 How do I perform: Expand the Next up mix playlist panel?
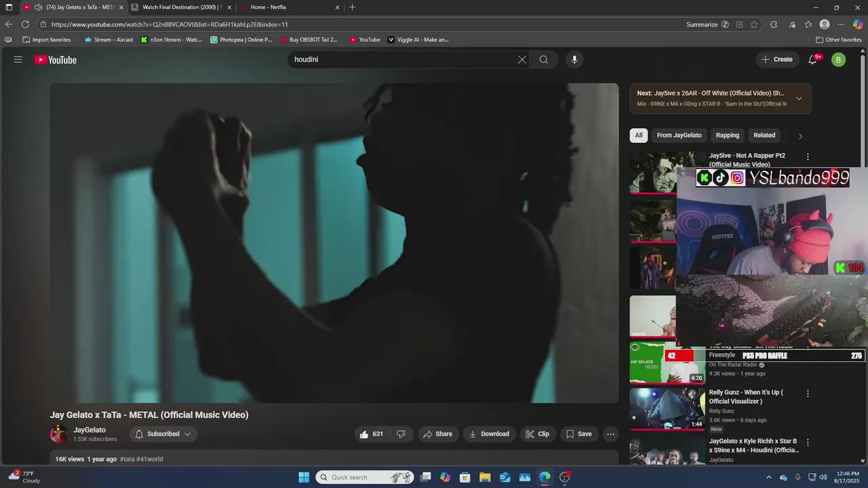pos(799,98)
